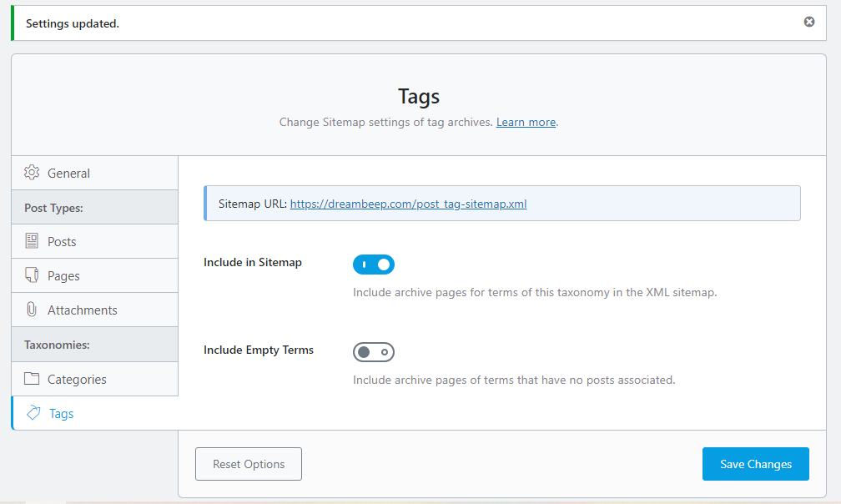
Task: Click the Posts document icon
Action: pos(32,241)
